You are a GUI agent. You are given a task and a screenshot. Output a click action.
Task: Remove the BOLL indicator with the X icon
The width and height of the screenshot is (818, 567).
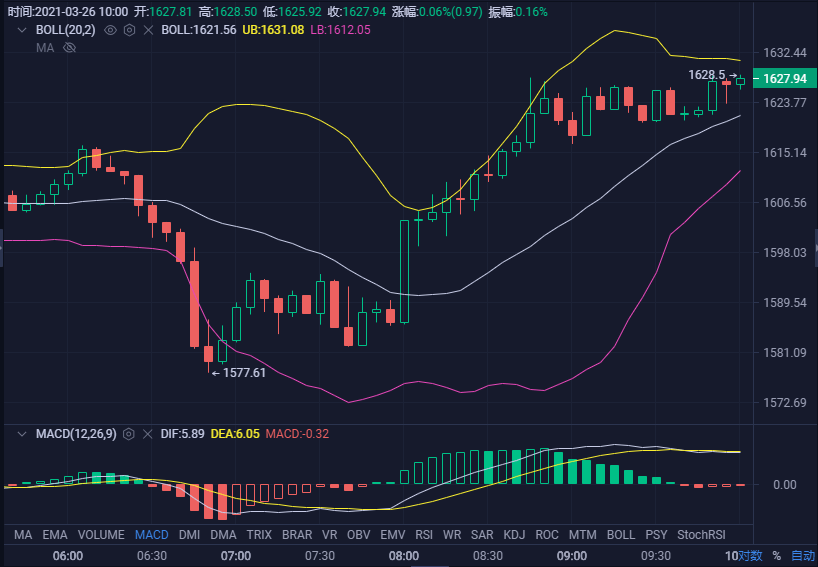(148, 30)
